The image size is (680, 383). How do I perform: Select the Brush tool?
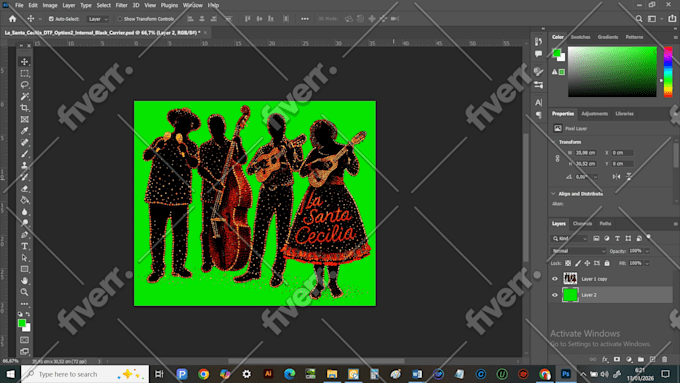pyautogui.click(x=24, y=154)
